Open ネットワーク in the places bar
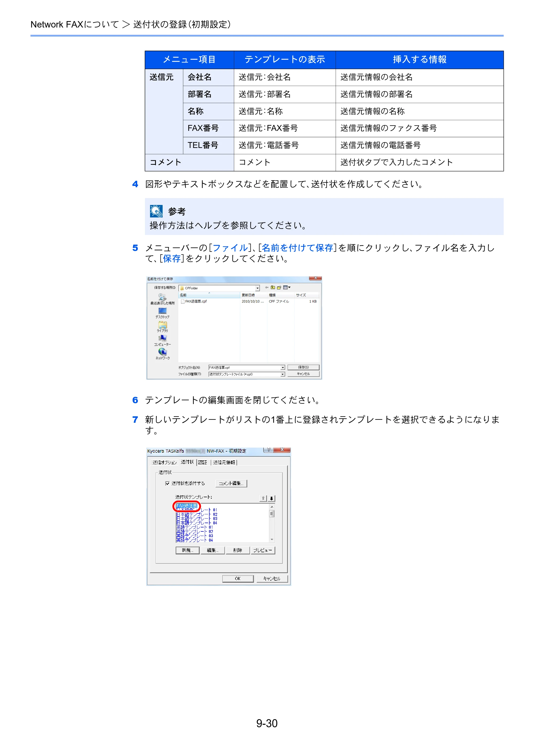 [x=162, y=354]
